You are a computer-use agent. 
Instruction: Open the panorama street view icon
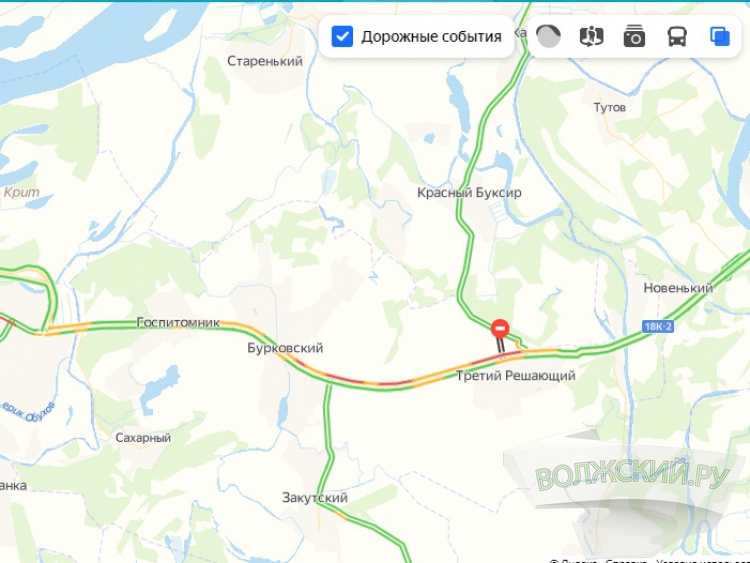pyautogui.click(x=591, y=36)
